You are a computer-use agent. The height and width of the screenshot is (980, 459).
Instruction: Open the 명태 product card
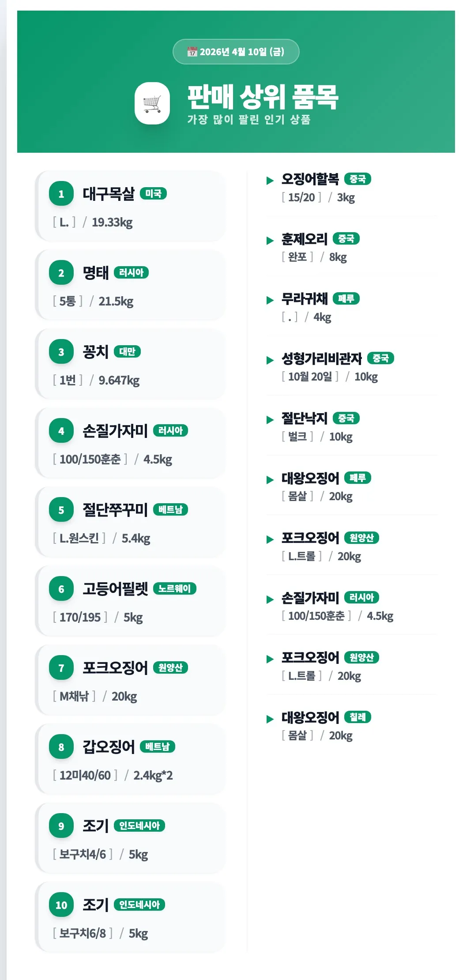[130, 285]
